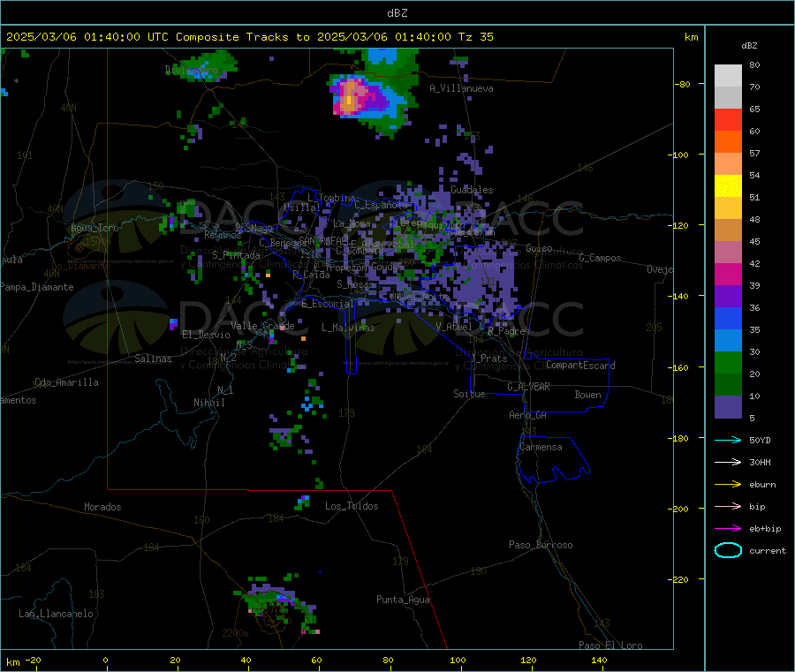Select the yellow 51 dBZ color swatch

pos(728,186)
